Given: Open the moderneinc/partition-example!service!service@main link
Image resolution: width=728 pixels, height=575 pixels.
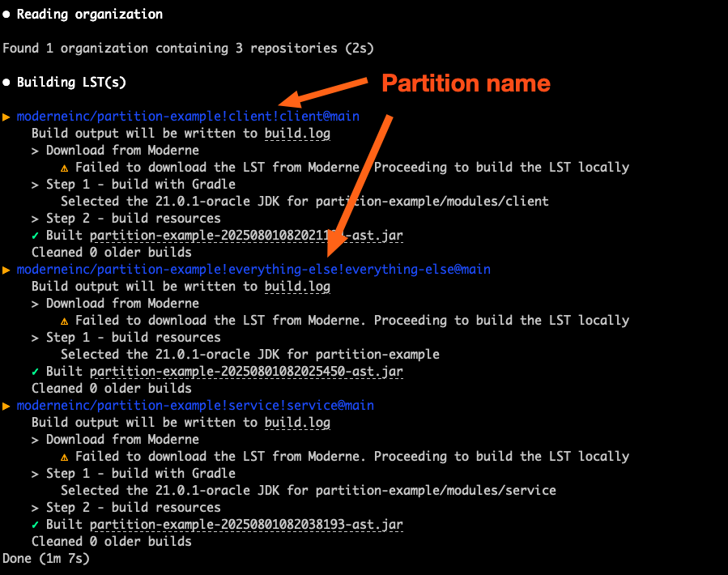Looking at the screenshot, I should (195, 406).
